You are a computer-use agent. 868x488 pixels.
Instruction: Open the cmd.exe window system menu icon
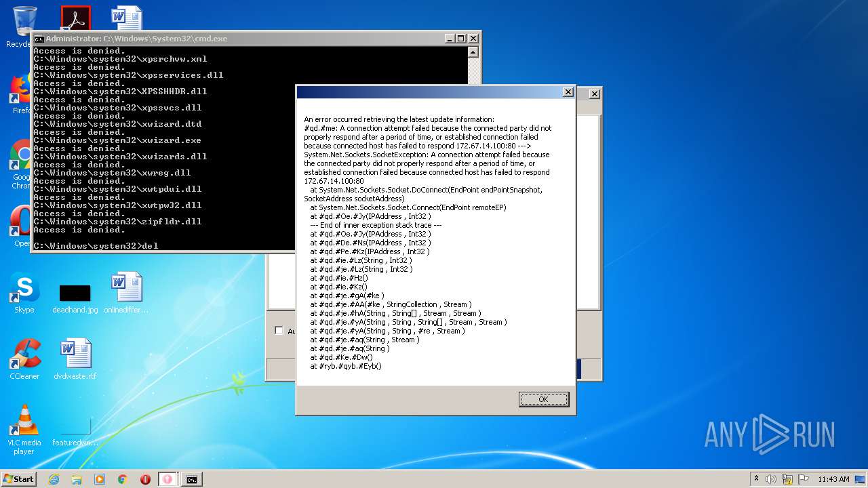[x=39, y=39]
